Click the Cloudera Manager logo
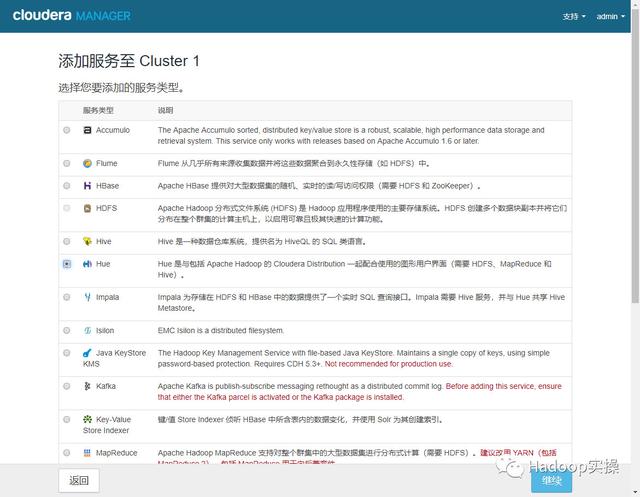The image size is (640, 497). click(71, 16)
